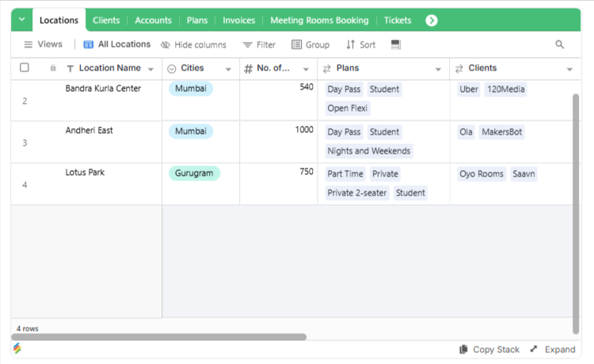The width and height of the screenshot is (594, 364).
Task: Open the Clients tab
Action: (x=106, y=21)
